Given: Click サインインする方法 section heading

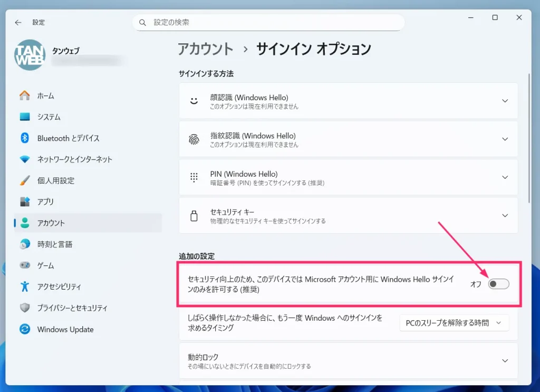Looking at the screenshot, I should [206, 74].
